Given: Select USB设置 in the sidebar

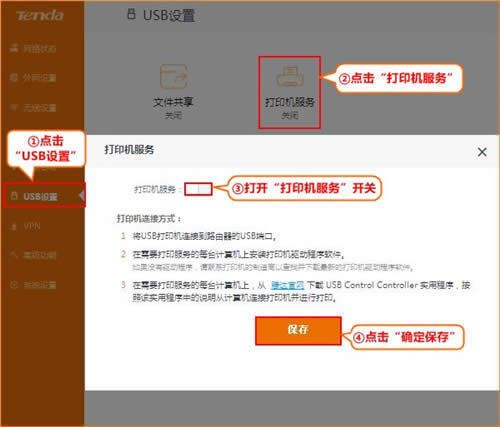Looking at the screenshot, I should click(x=45, y=196).
